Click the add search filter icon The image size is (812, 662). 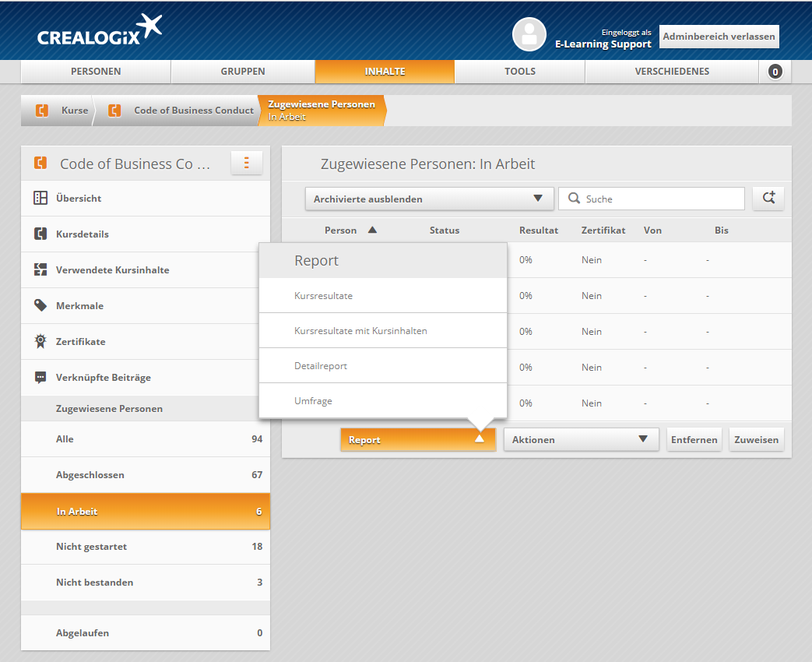pos(768,199)
